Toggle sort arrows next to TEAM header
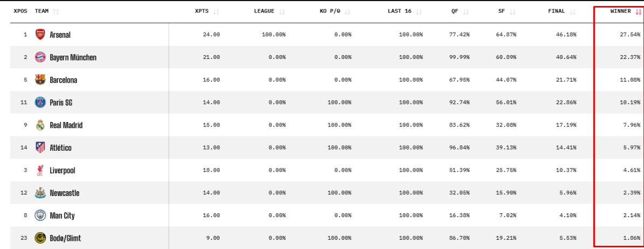Screen dimensions: 644x249 [x=56, y=11]
